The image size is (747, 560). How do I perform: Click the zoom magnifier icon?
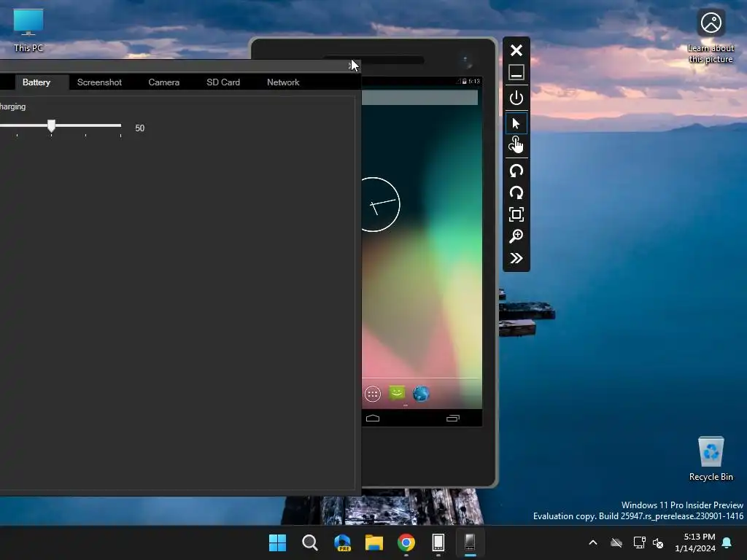[516, 236]
